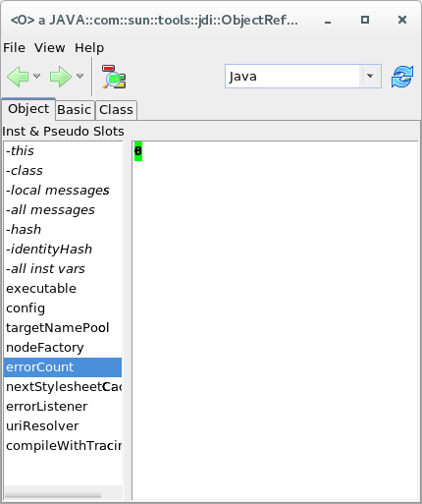The image size is (422, 504).
Task: Click the blue refresh arrows icon
Action: click(x=402, y=77)
